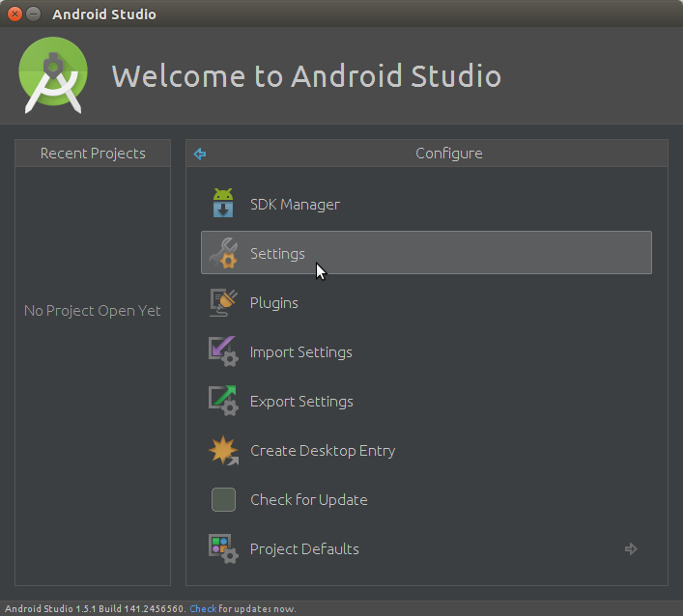Click the Create Desktop Entry starburst icon

click(x=223, y=450)
